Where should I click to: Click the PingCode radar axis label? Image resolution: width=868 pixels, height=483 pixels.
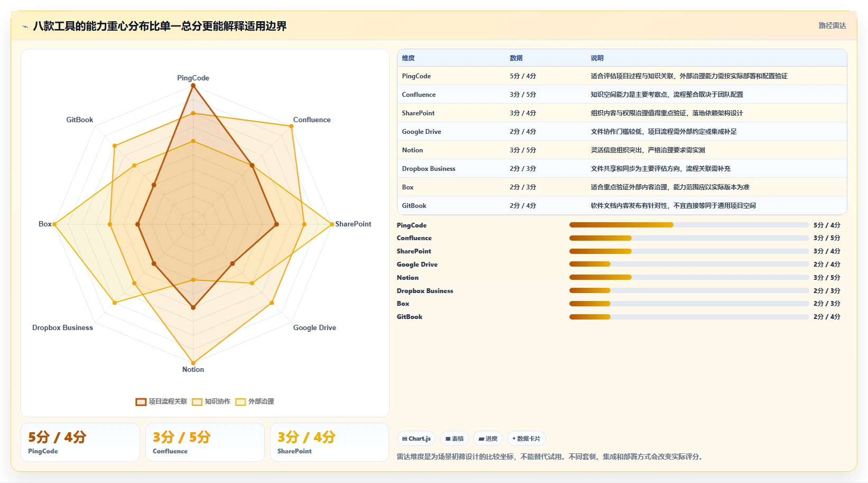(193, 78)
